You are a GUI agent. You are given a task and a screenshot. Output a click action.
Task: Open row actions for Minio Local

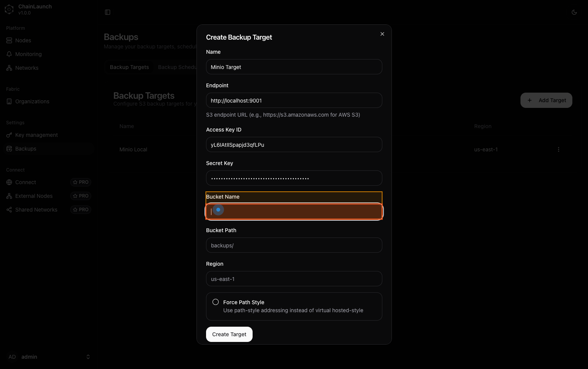558,149
